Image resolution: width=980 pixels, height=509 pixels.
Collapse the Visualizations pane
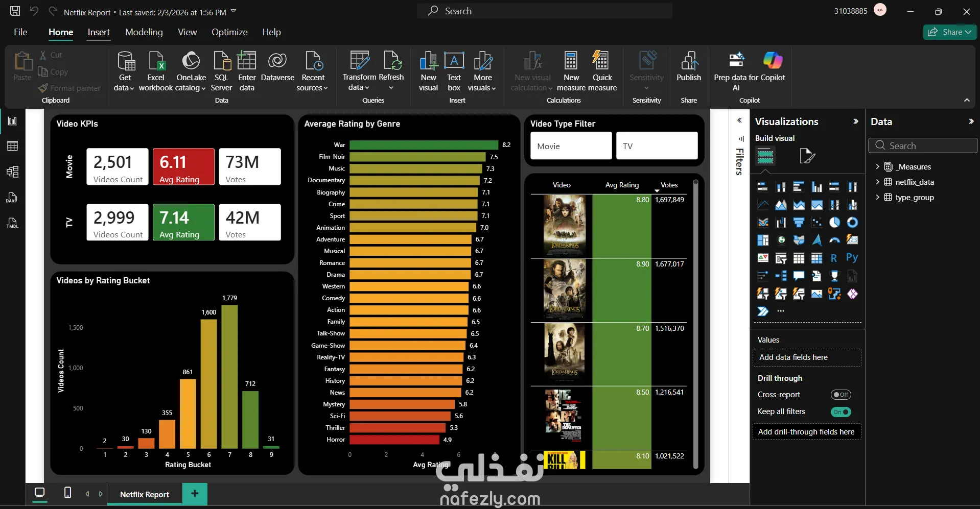(856, 122)
